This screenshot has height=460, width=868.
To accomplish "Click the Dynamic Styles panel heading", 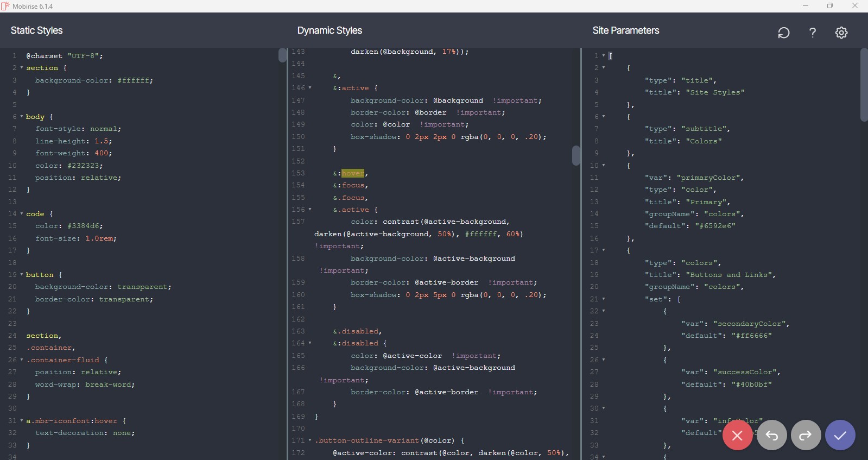I will 330,30.
